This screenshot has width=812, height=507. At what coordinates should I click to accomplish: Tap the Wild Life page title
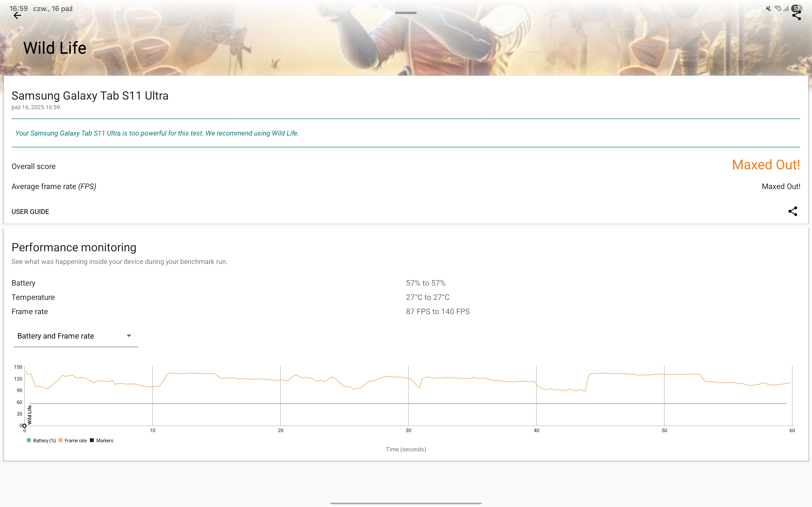point(55,48)
